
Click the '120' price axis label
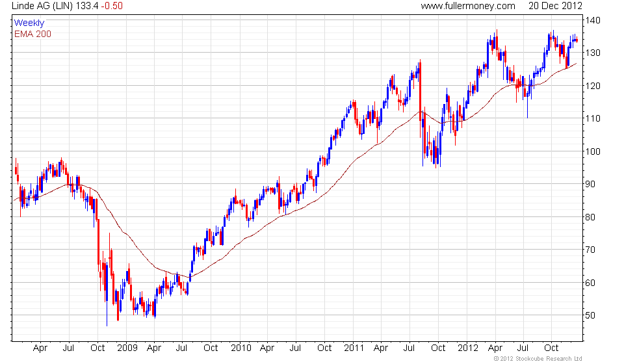[x=593, y=86]
